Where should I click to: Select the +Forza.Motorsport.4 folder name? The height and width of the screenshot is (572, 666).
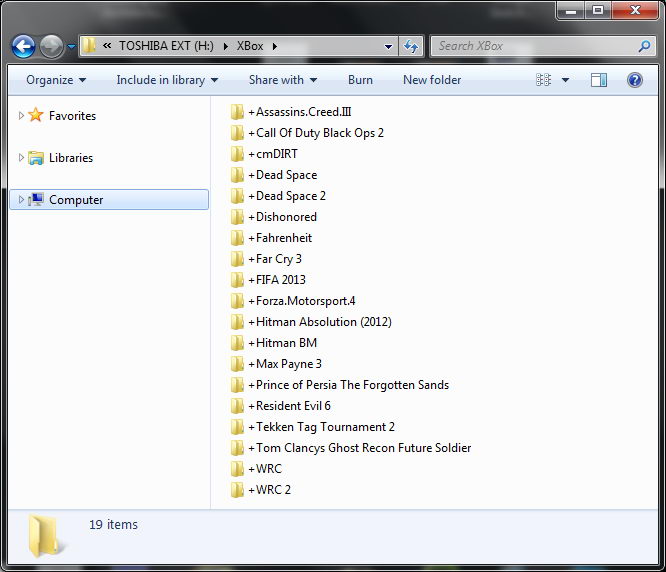302,301
